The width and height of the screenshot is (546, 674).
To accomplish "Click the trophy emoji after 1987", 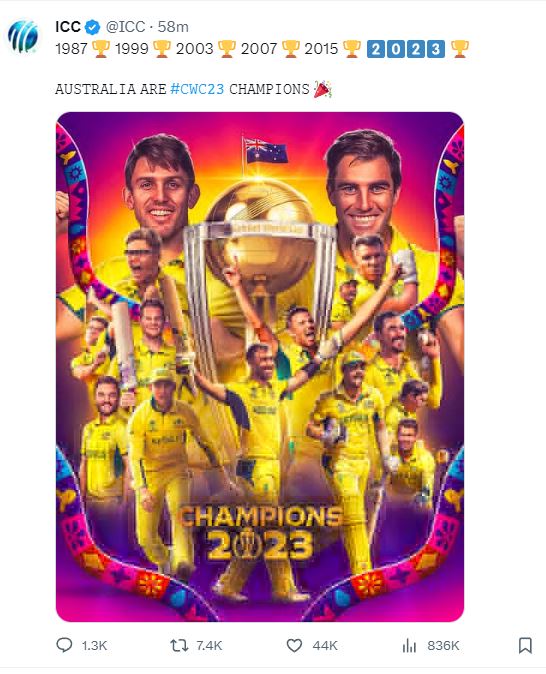I will point(101,49).
